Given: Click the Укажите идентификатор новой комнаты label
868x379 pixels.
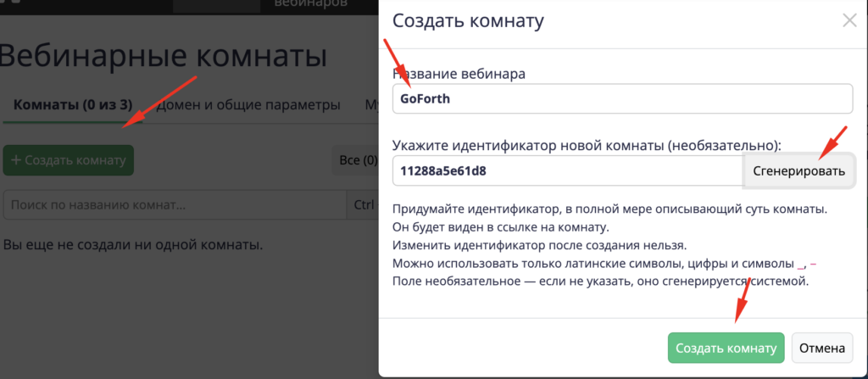Looking at the screenshot, I should 587,145.
